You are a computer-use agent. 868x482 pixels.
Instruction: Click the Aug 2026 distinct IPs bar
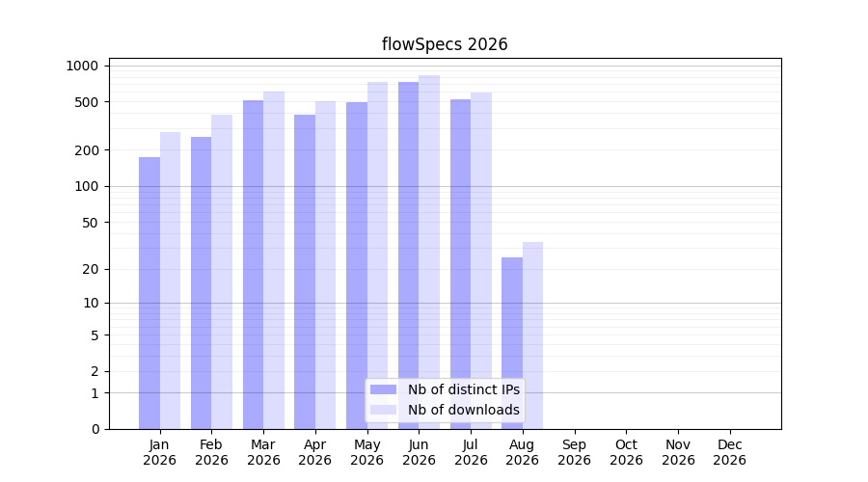[512, 343]
